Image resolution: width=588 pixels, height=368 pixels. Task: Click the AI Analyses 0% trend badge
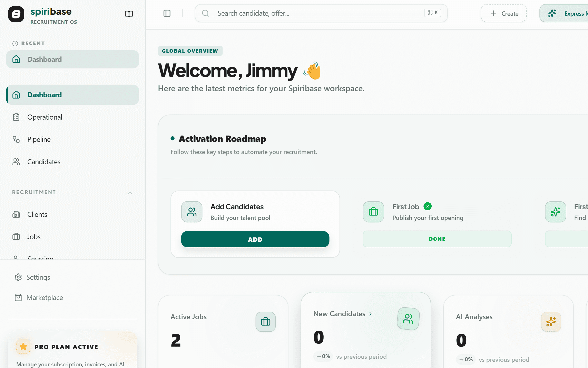466,359
